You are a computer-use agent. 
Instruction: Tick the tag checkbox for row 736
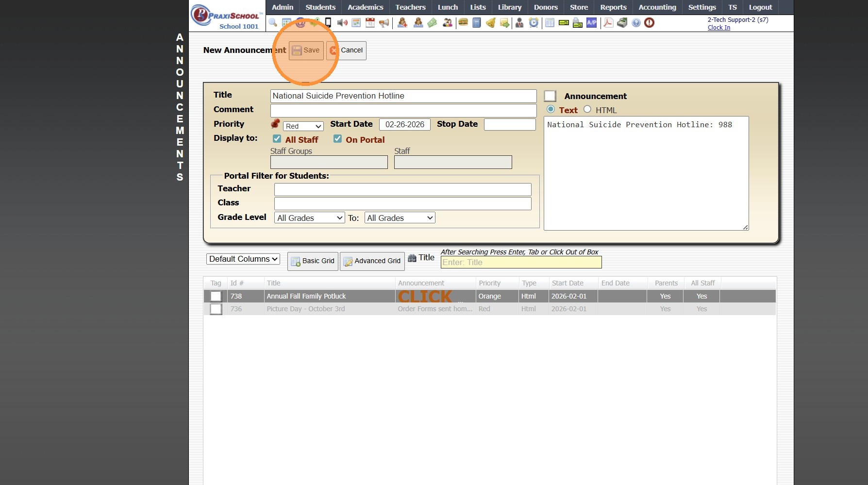[x=216, y=309]
